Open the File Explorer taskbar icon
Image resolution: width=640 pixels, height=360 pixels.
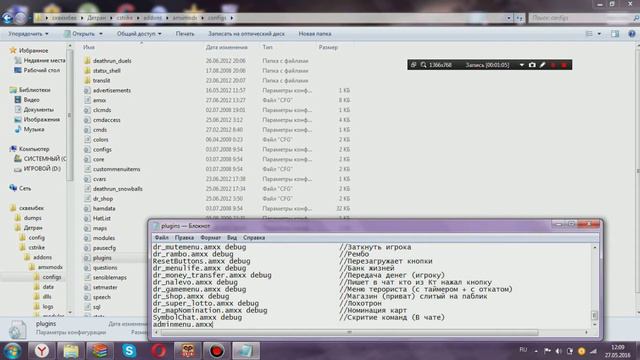[71, 351]
